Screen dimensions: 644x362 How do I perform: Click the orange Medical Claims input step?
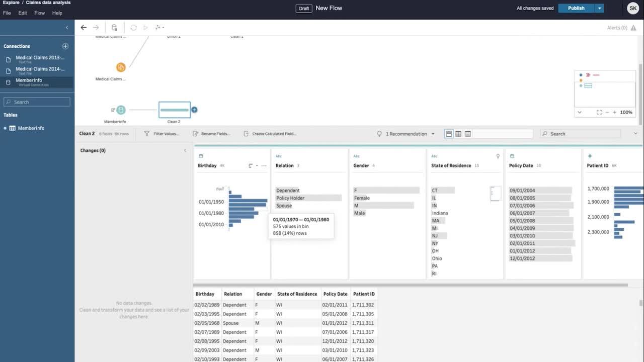(x=121, y=67)
